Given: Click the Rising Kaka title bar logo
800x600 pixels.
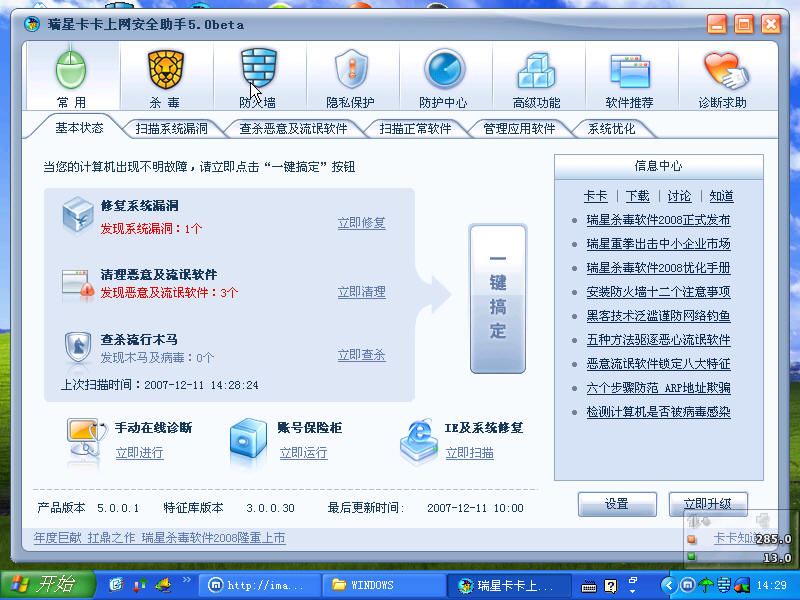Looking at the screenshot, I should pyautogui.click(x=32, y=24).
